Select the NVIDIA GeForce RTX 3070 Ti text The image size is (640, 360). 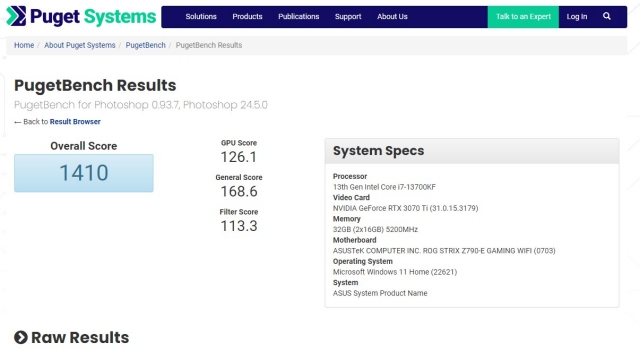405,208
